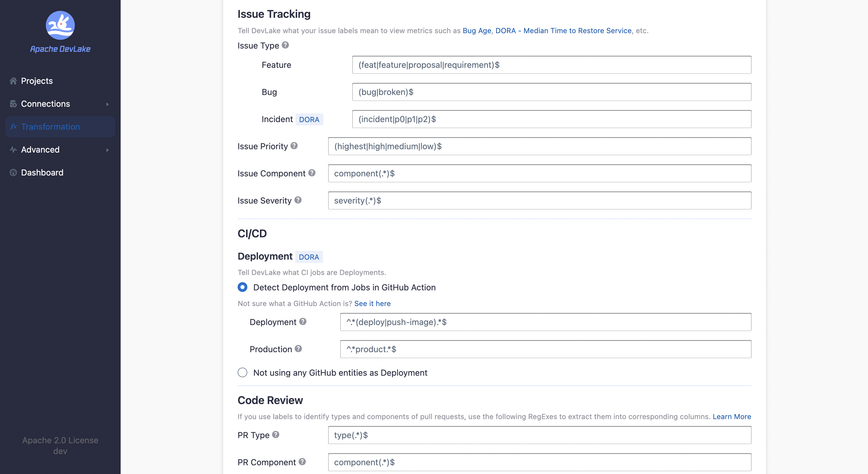Screen dimensions: 868x474
Task: Expand the Advanced submenu arrow
Action: pos(107,150)
